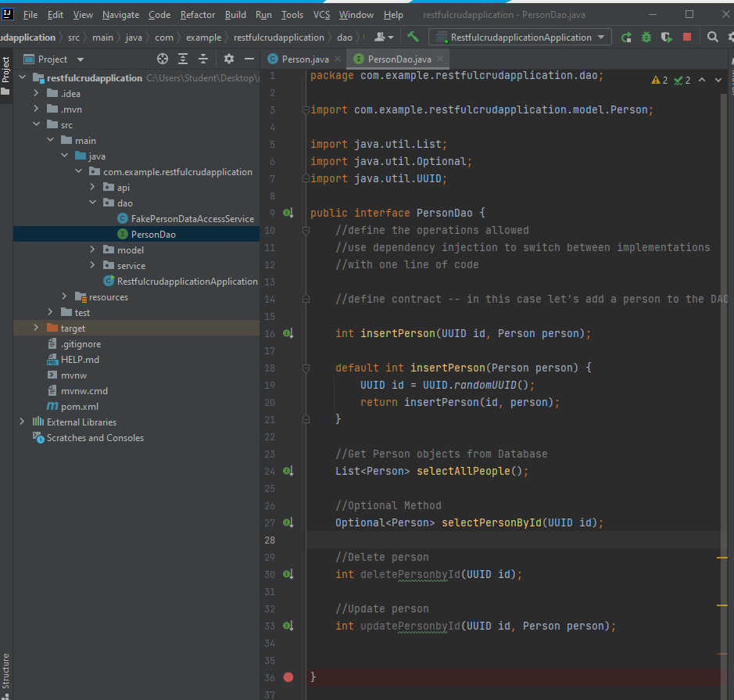Click the src breadcrumb in navigation bar

pos(73,38)
